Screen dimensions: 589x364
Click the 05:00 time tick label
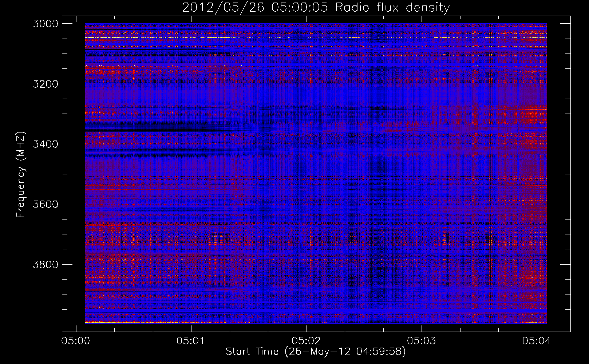pos(76,341)
